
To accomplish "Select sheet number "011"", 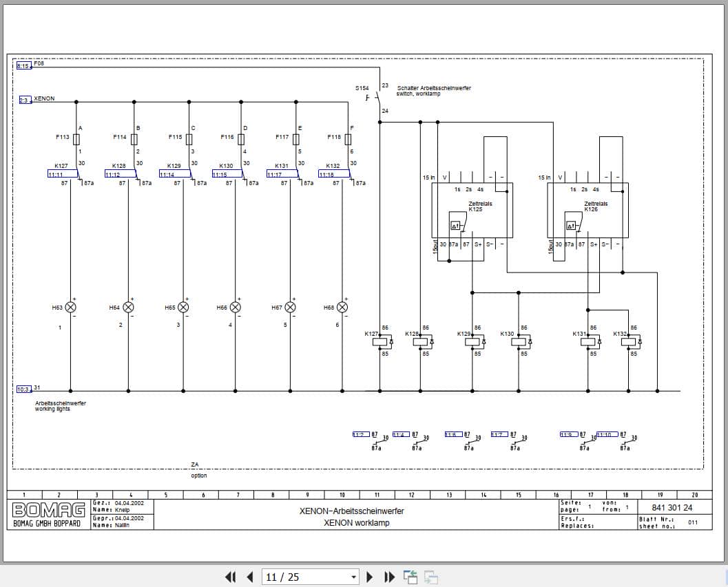I will (693, 522).
